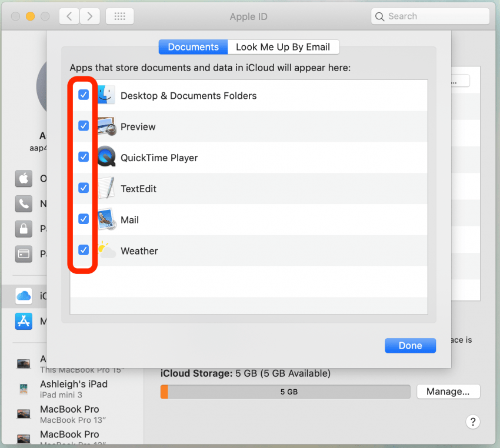Show all preferences grid button
This screenshot has width=500, height=448.
click(x=119, y=16)
